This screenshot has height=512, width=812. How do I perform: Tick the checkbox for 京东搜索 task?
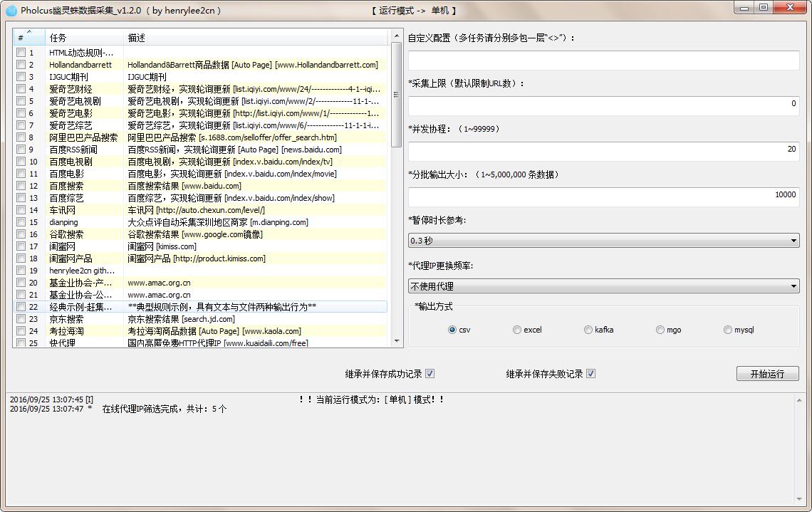pos(21,319)
